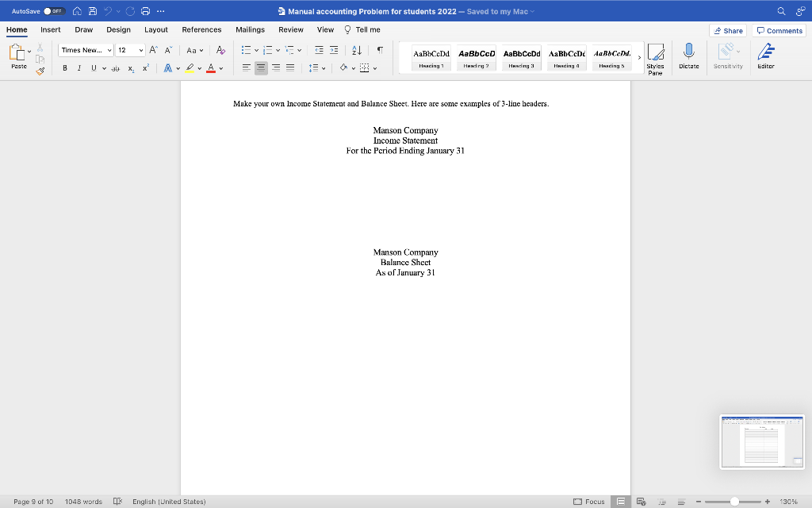Viewport: 812px width, 508px height.
Task: Expand the numbered list dropdown arrow
Action: point(278,50)
